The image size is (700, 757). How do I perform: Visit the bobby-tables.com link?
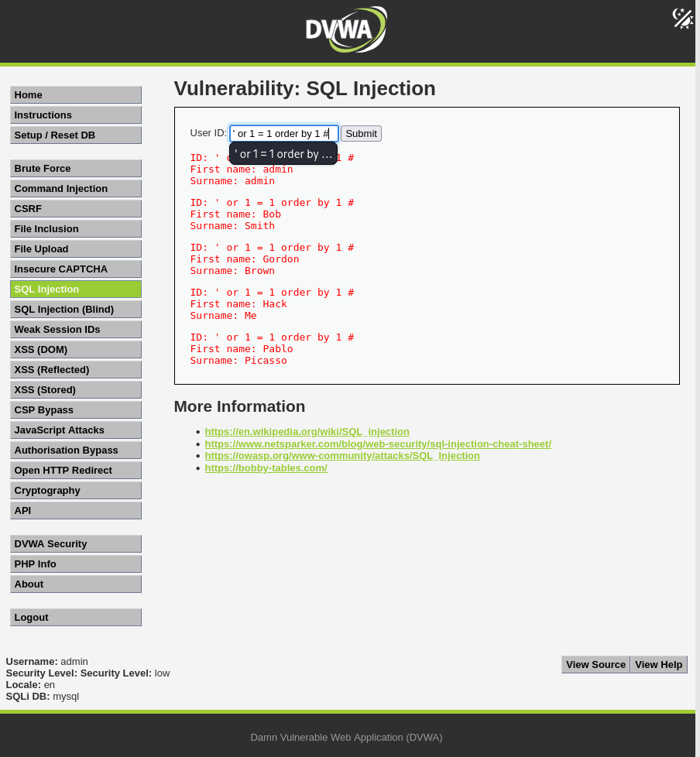coord(266,468)
